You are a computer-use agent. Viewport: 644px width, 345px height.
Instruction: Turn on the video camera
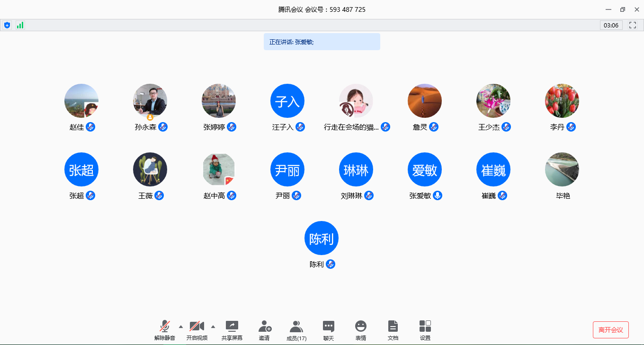click(x=197, y=327)
